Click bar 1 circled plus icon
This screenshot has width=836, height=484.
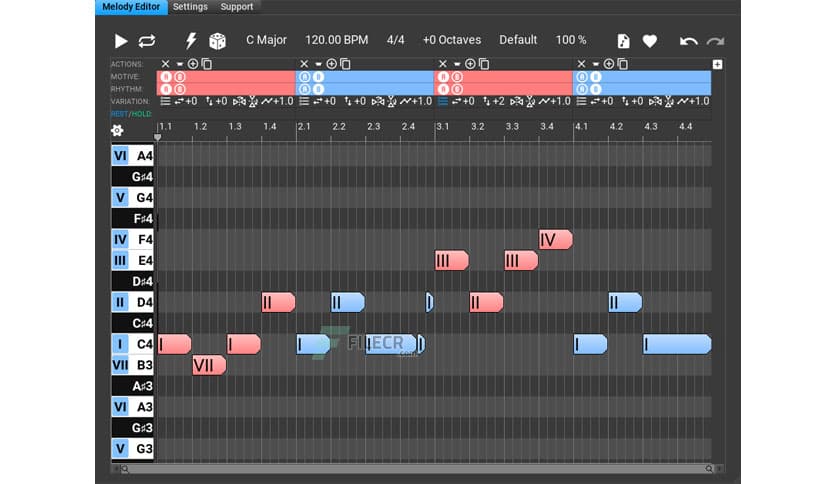[193, 64]
